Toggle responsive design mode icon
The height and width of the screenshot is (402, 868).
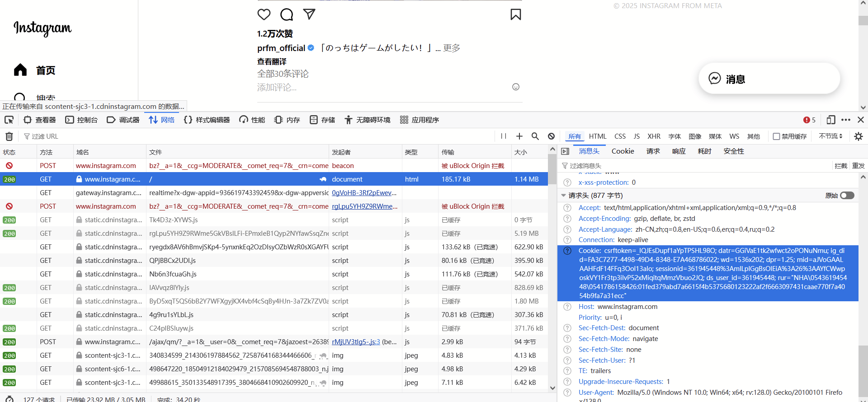[830, 120]
